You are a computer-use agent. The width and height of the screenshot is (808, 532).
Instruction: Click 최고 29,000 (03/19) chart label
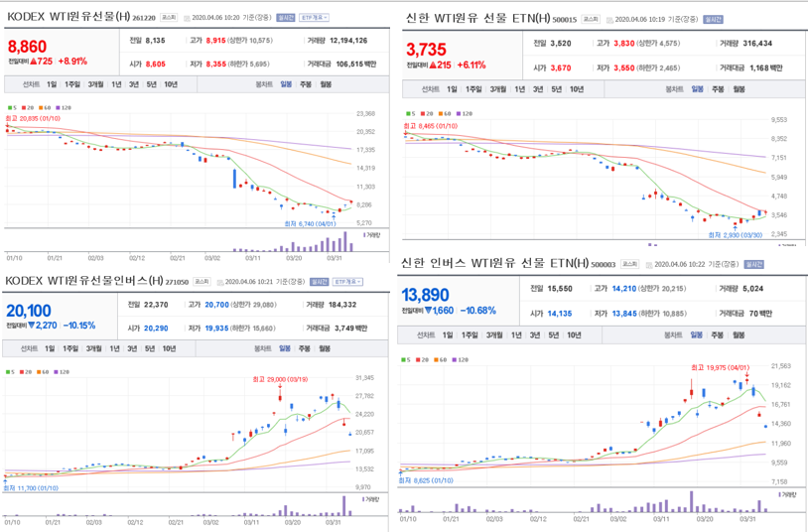point(280,379)
